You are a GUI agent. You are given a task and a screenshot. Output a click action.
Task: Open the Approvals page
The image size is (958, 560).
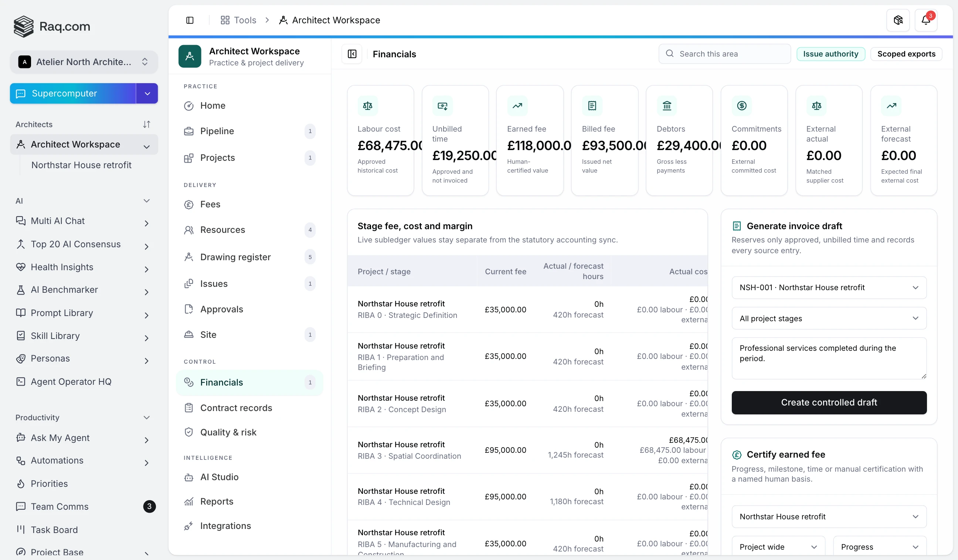coord(249,309)
